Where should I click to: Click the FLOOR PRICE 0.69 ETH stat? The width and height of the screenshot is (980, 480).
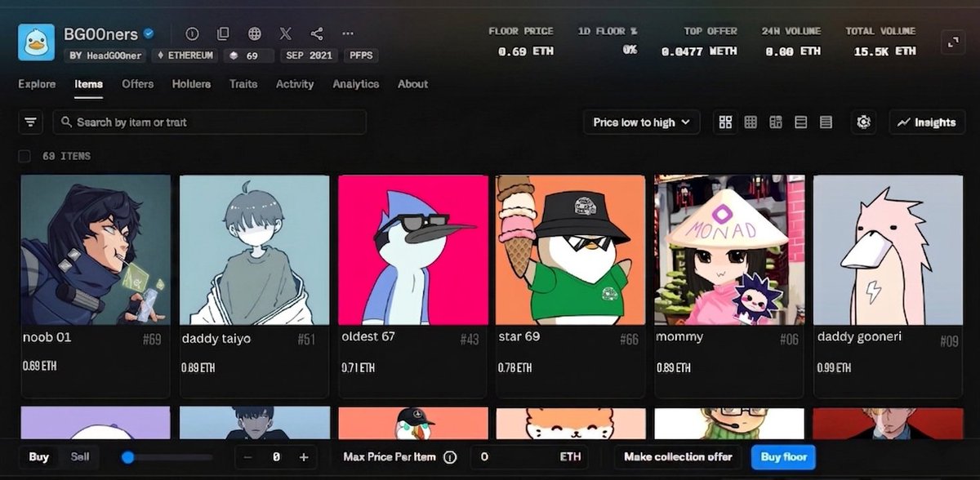coord(521,41)
